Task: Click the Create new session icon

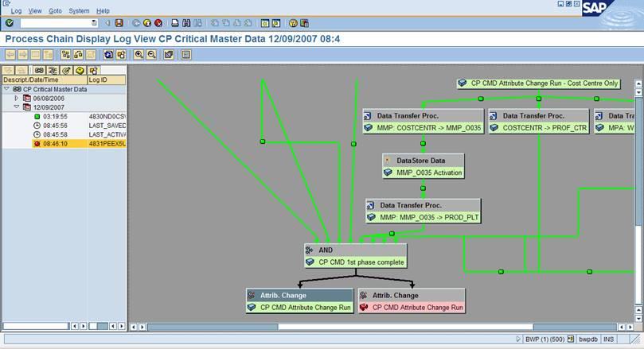Action: click(x=265, y=23)
